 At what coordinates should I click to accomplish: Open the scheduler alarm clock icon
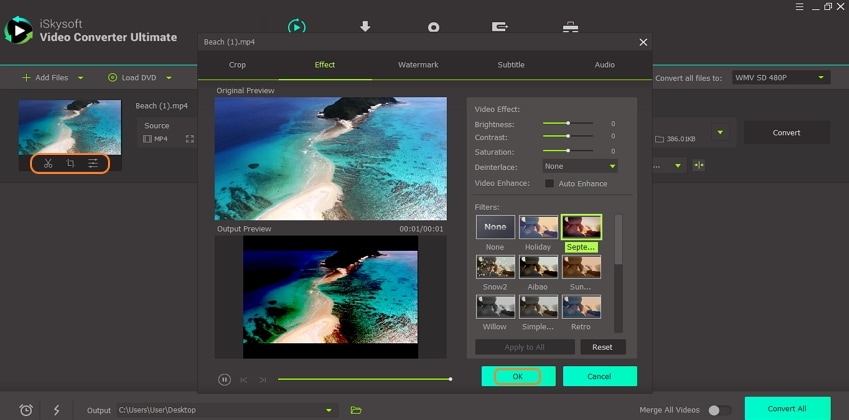point(25,410)
